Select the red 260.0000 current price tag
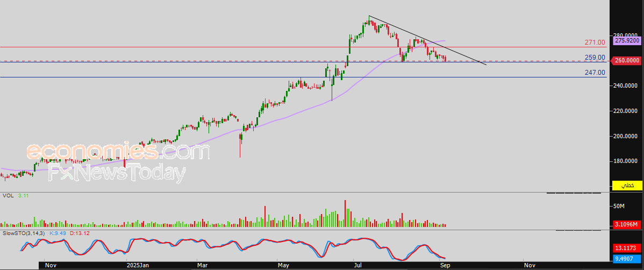644x270 pixels. (627, 60)
